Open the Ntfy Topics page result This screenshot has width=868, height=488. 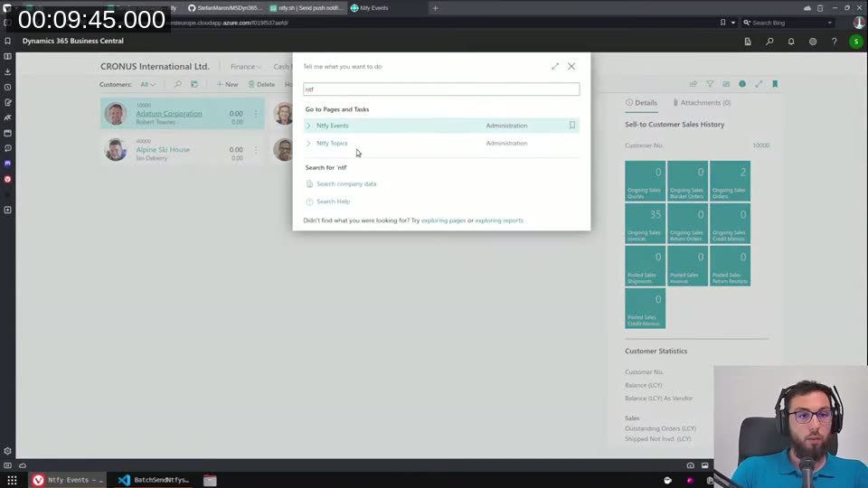coord(332,143)
